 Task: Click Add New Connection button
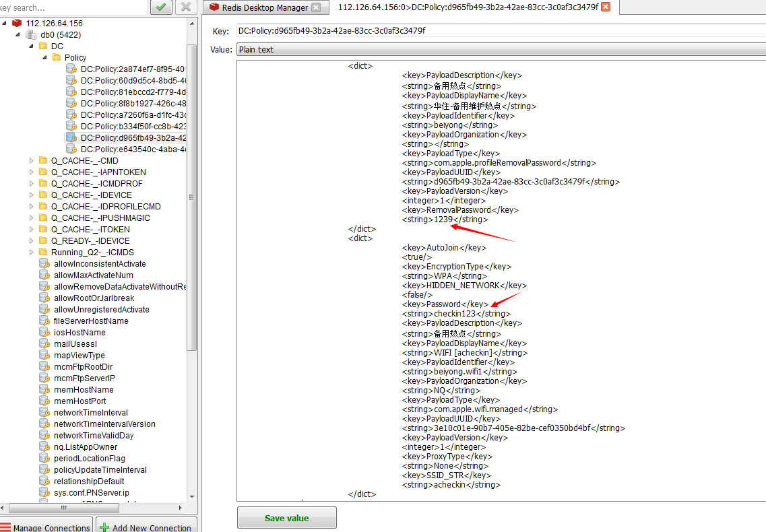tap(147, 525)
